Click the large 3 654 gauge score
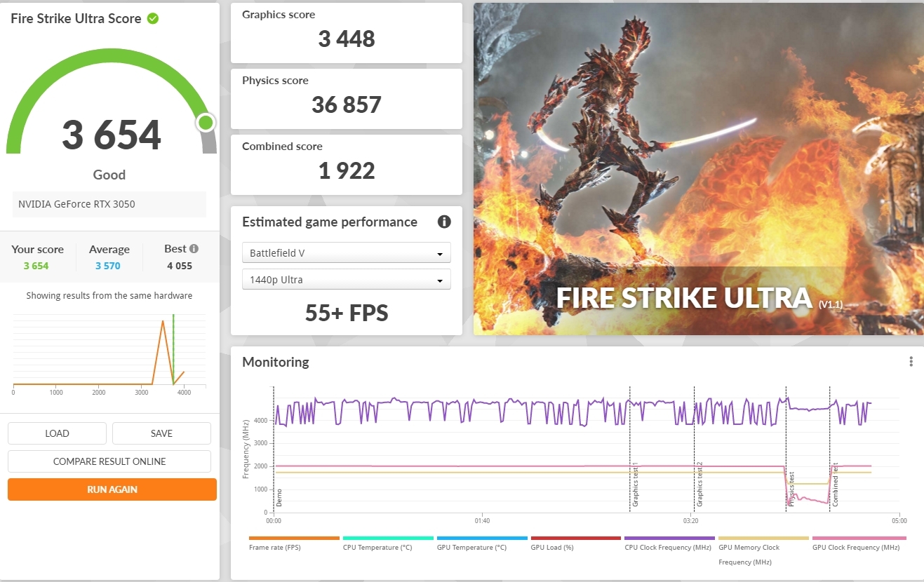 coord(112,135)
